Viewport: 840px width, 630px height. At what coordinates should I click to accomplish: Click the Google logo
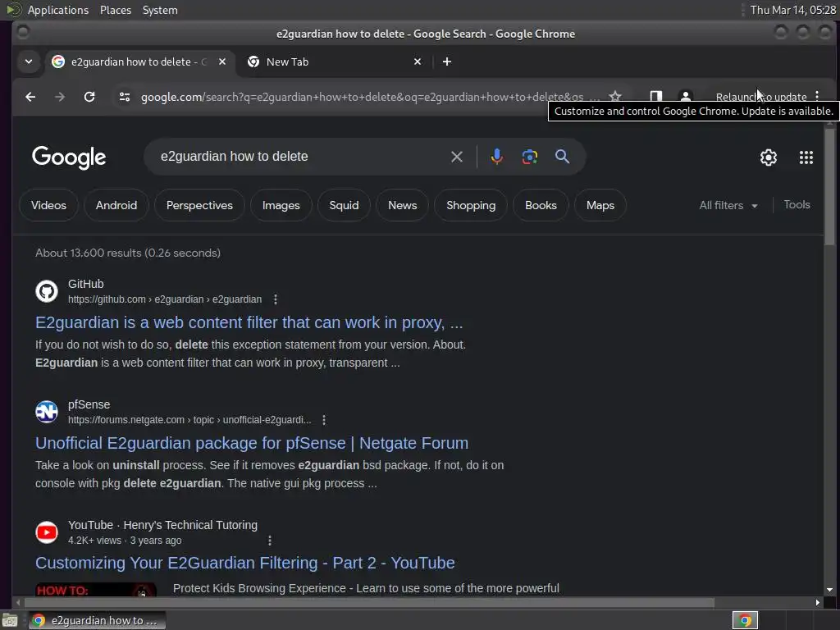(x=69, y=157)
